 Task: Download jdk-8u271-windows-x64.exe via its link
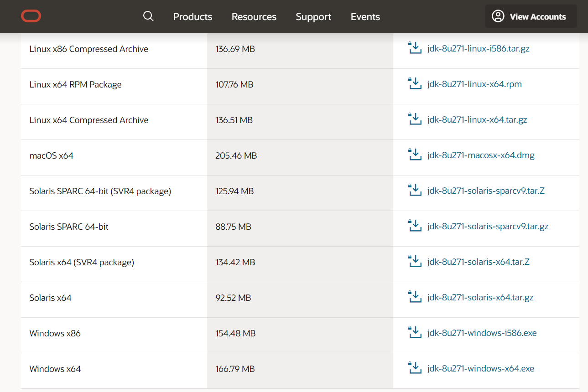tap(480, 369)
